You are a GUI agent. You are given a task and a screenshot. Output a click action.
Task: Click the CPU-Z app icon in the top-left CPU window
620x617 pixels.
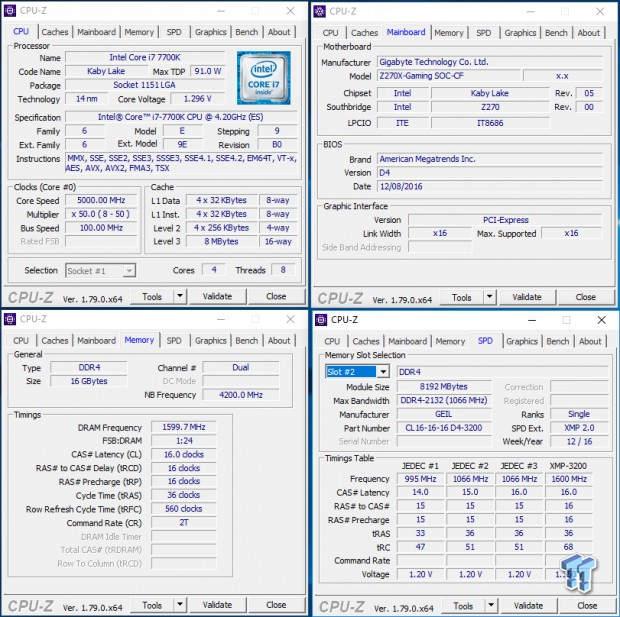coord(10,11)
